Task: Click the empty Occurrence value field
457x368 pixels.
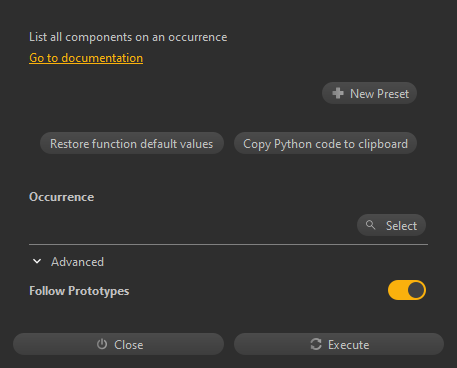Action: coord(192,225)
